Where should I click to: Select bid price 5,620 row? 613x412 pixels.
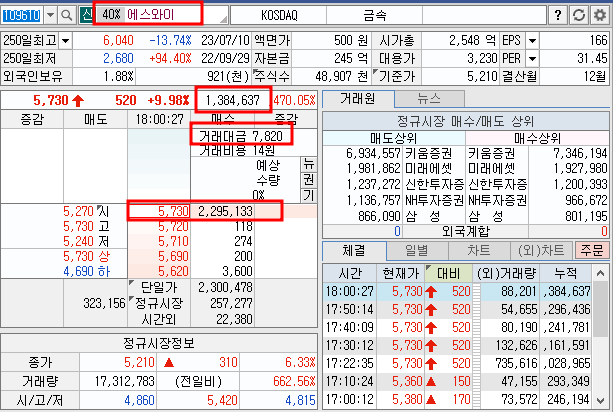pos(173,271)
